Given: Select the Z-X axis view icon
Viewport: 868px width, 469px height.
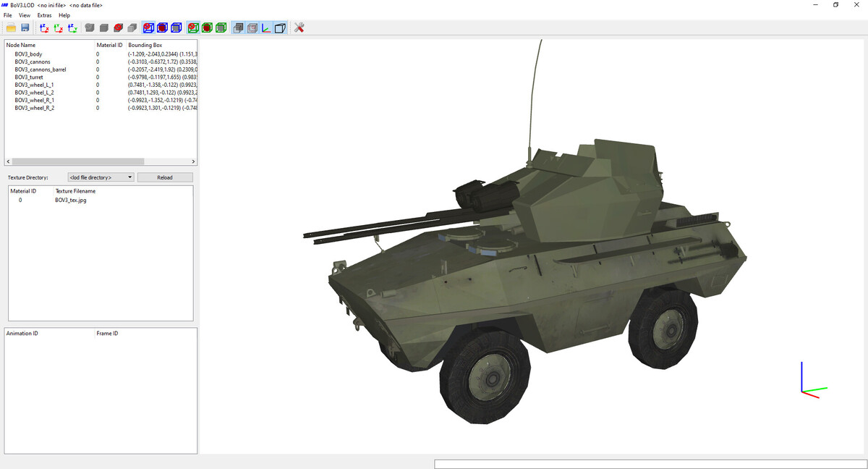Looking at the screenshot, I should (44, 28).
